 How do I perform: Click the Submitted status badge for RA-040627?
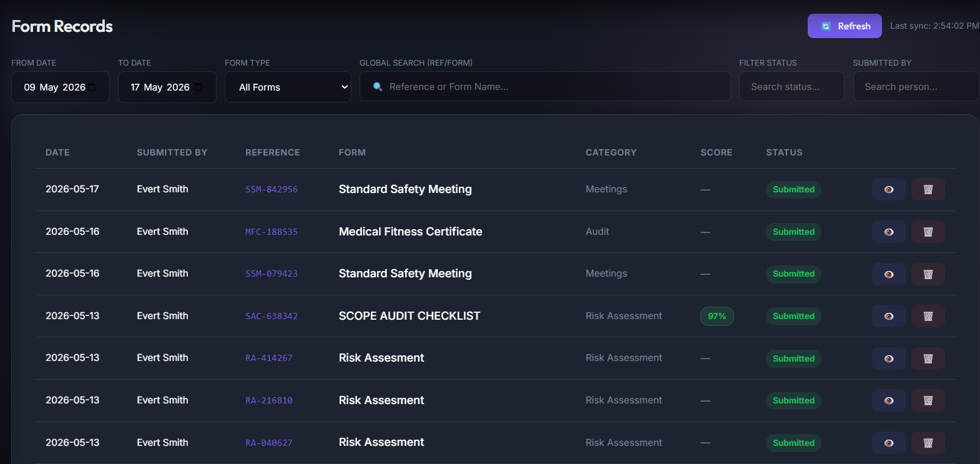pos(793,443)
